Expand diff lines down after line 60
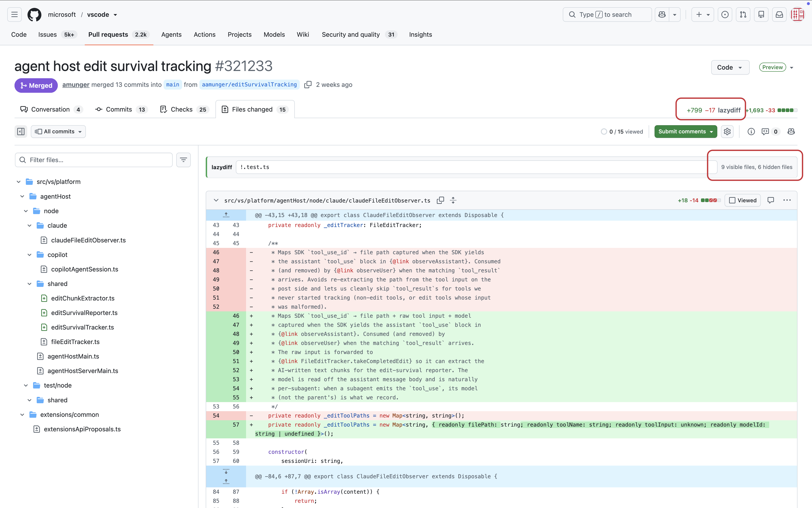The height and width of the screenshot is (508, 812). (x=226, y=471)
